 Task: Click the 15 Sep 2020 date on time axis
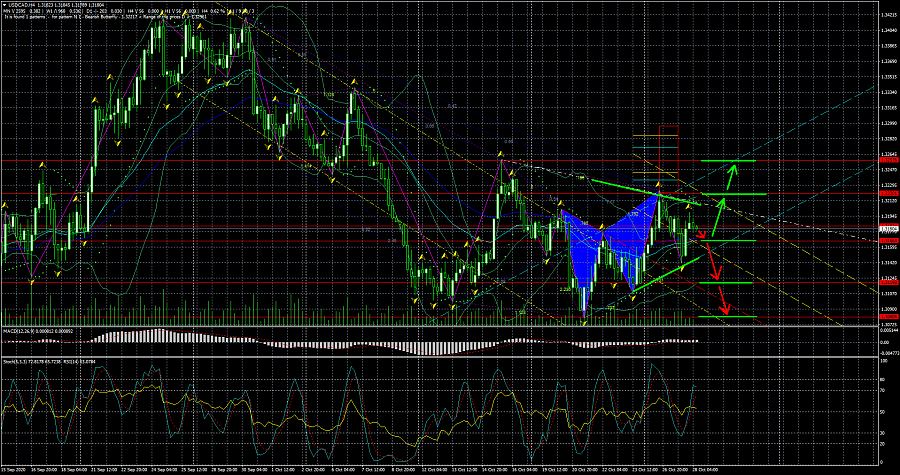(14, 468)
